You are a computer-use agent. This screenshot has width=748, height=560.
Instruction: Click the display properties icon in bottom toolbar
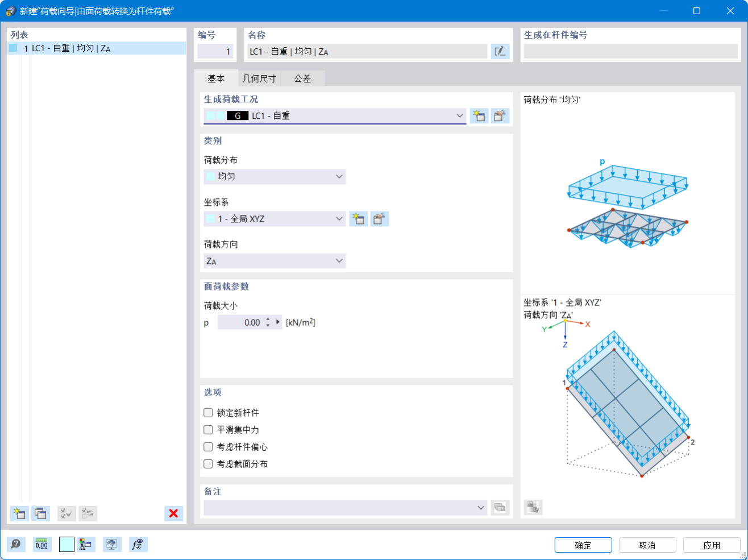pyautogui.click(x=86, y=544)
